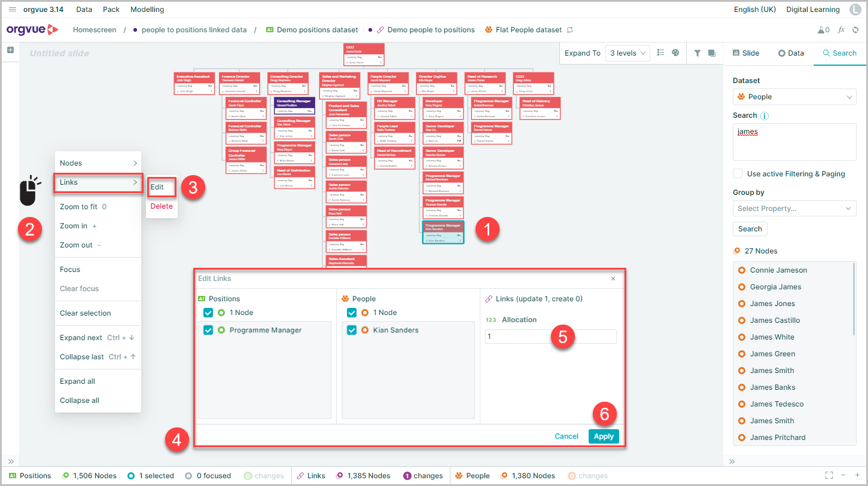Viewport: 868px width, 486px height.
Task: Open the People dataset dropdown
Action: (794, 97)
